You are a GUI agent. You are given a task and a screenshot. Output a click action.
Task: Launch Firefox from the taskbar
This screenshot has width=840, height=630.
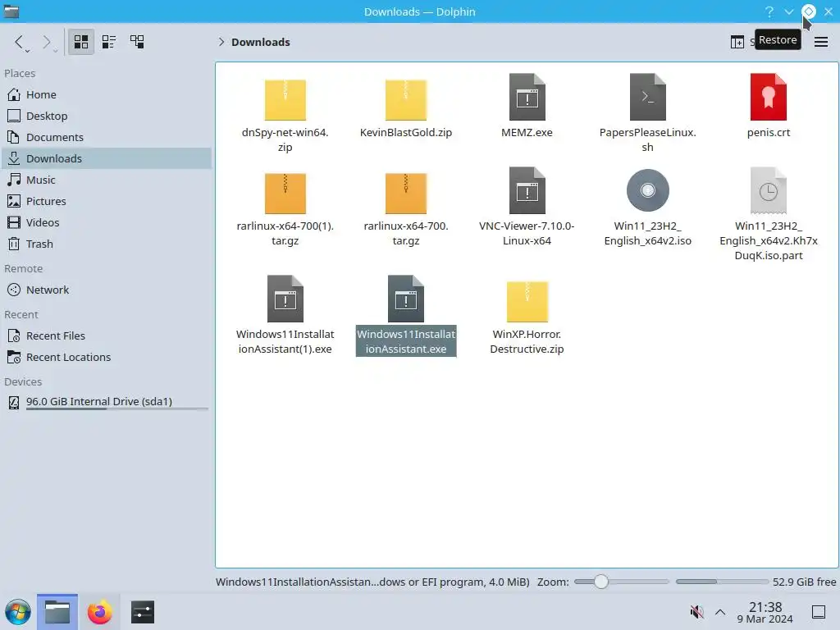click(99, 612)
